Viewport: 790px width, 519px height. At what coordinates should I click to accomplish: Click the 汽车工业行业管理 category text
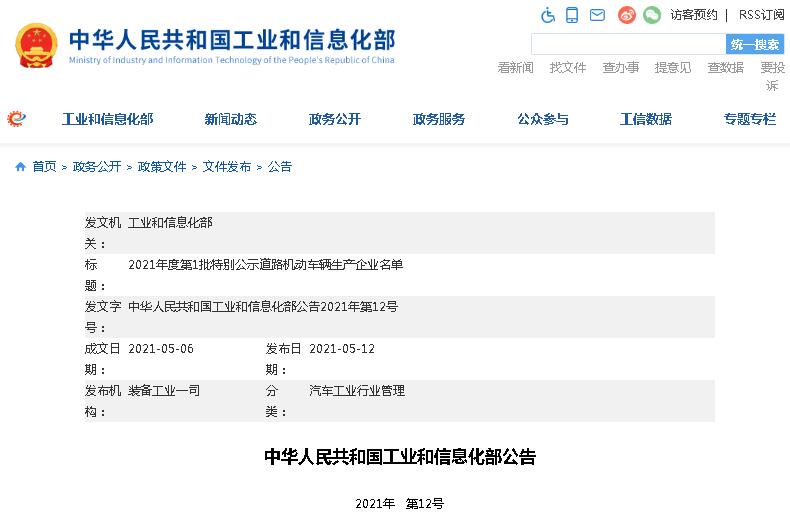point(357,391)
